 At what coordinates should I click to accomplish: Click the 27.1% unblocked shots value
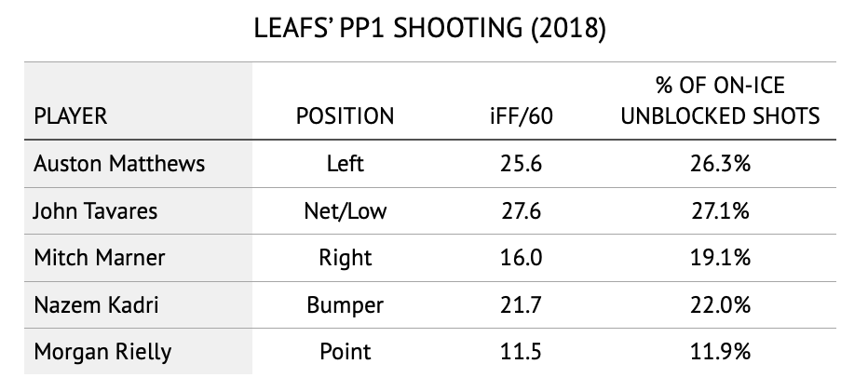point(720,210)
